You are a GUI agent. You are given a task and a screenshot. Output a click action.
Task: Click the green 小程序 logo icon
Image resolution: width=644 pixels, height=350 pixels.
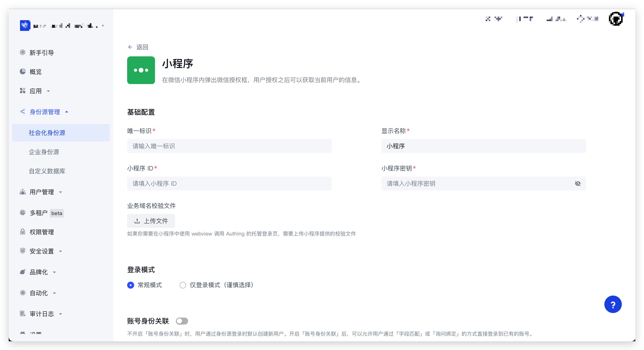click(x=141, y=70)
